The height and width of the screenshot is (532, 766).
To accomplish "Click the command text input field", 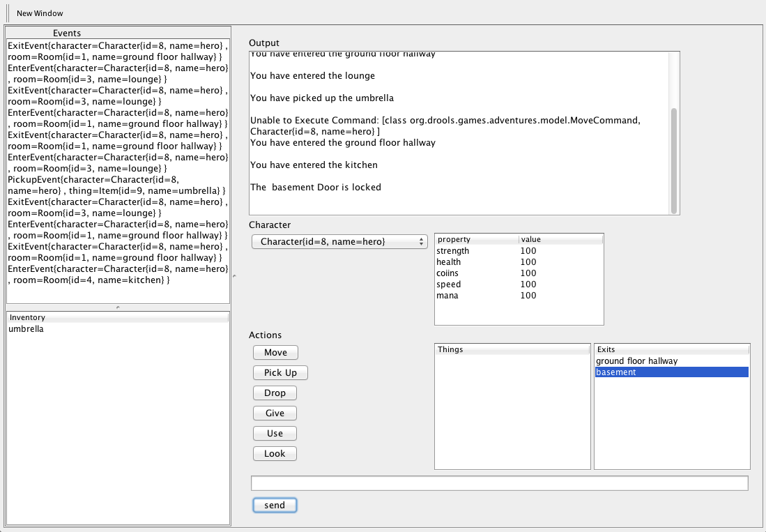I will coord(499,483).
